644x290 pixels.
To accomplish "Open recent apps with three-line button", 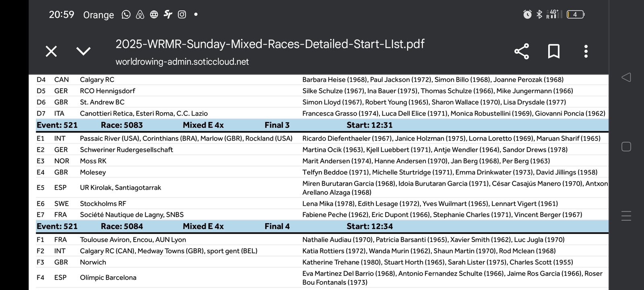I will tap(626, 216).
